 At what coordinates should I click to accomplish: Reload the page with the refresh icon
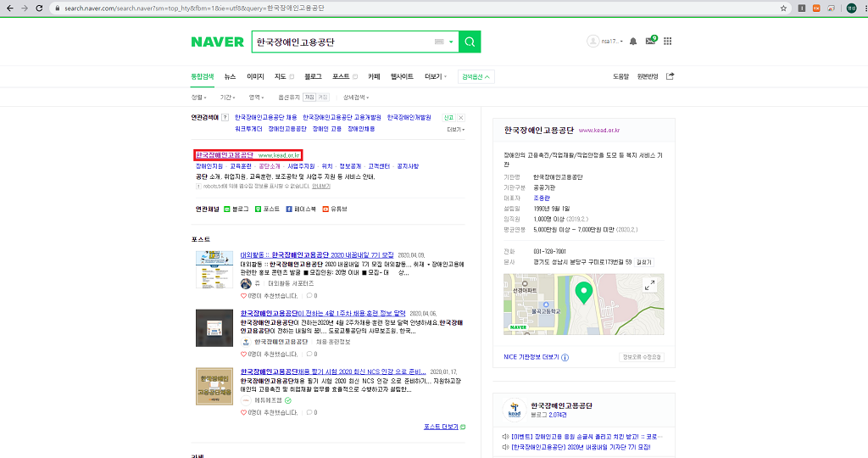[x=39, y=8]
